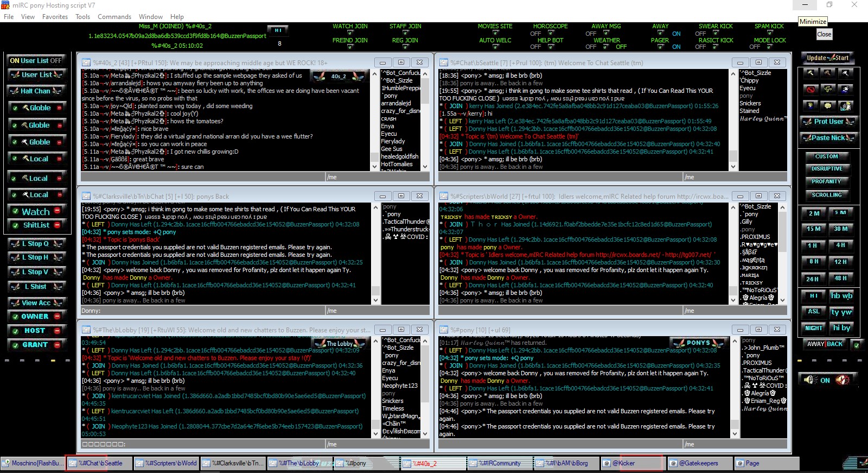Toggle the SPAM KICK checkbox
This screenshot has height=473, width=868.
[x=770, y=33]
